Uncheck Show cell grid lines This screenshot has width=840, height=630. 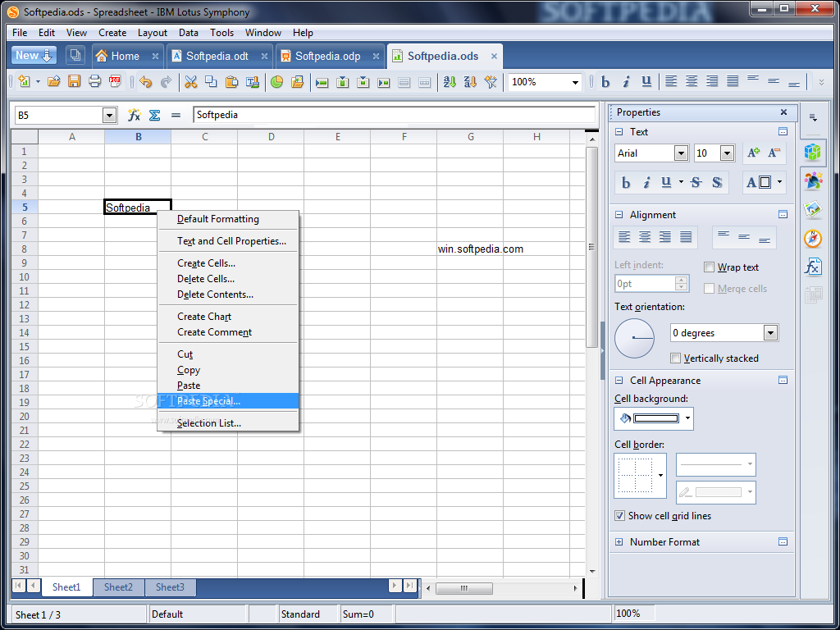pos(619,516)
